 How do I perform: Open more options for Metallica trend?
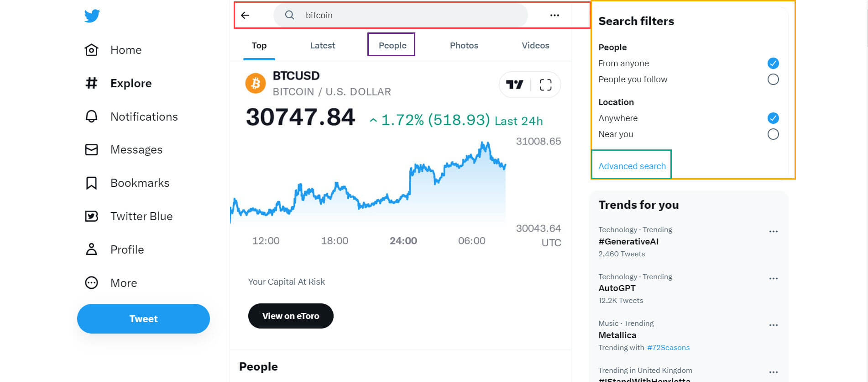click(x=773, y=325)
